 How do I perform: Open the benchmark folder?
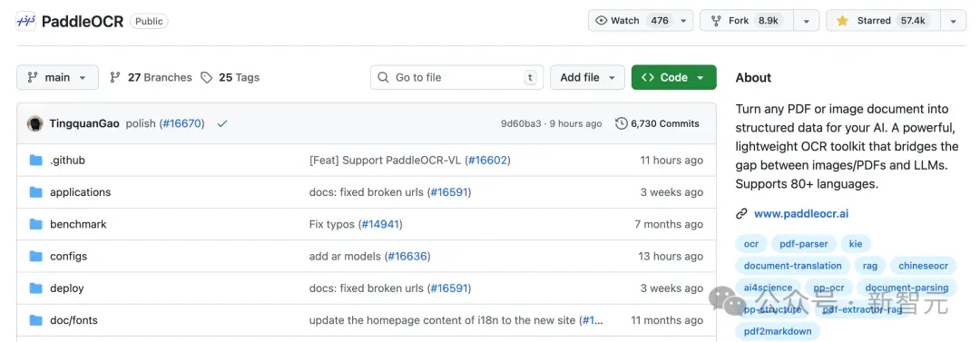(x=78, y=224)
